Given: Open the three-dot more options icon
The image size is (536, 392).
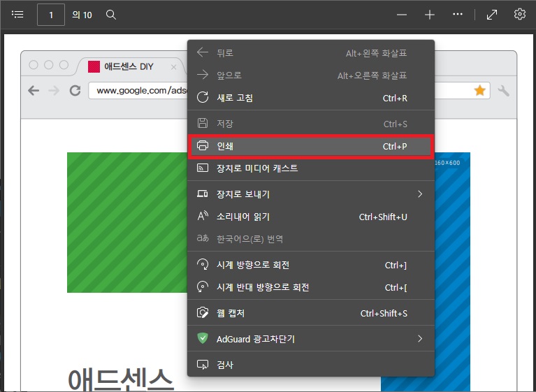Looking at the screenshot, I should tap(457, 15).
